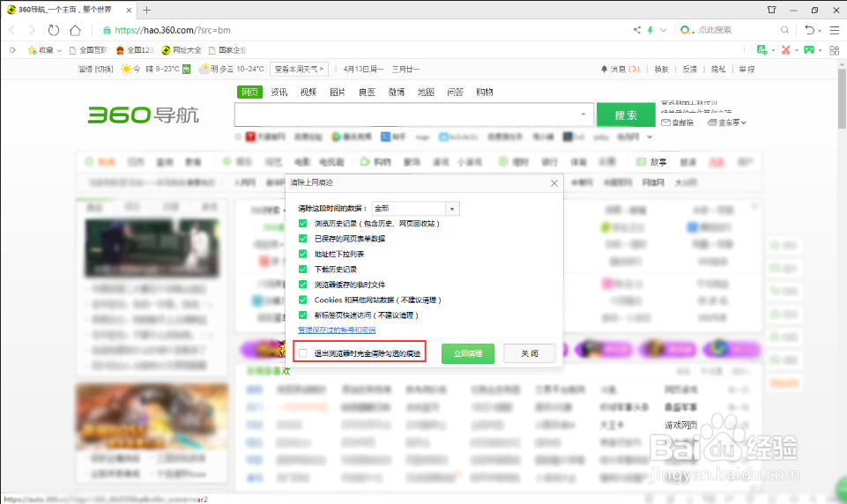Click the share icon in address bar

click(637, 30)
